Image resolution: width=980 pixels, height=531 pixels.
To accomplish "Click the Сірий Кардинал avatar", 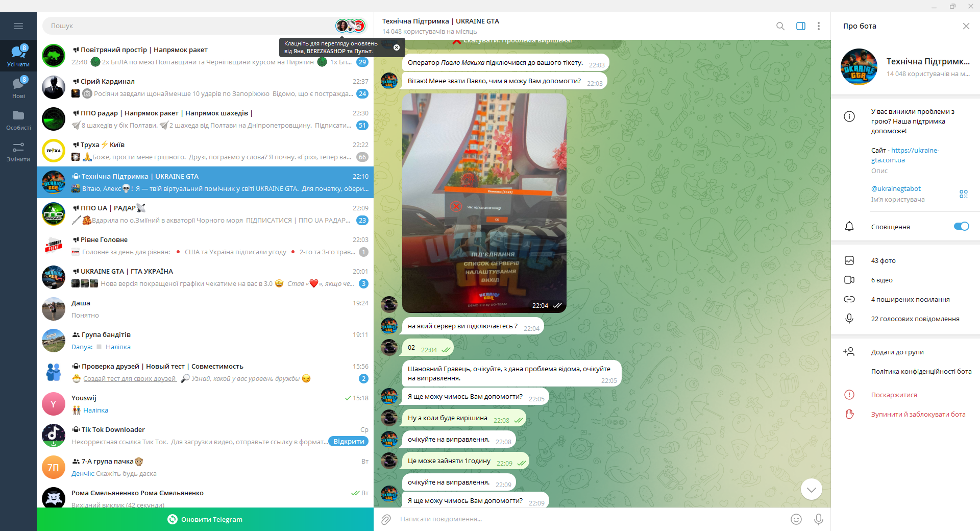I will click(x=54, y=87).
